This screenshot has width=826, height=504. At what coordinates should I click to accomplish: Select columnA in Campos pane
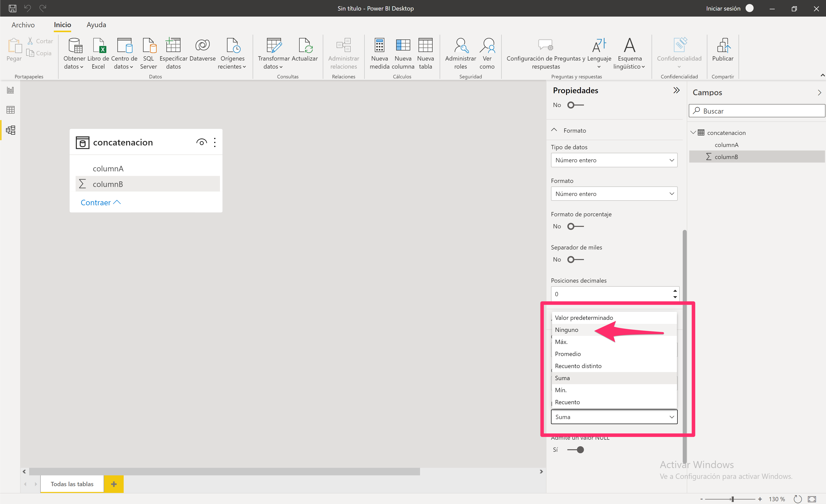coord(757,145)
